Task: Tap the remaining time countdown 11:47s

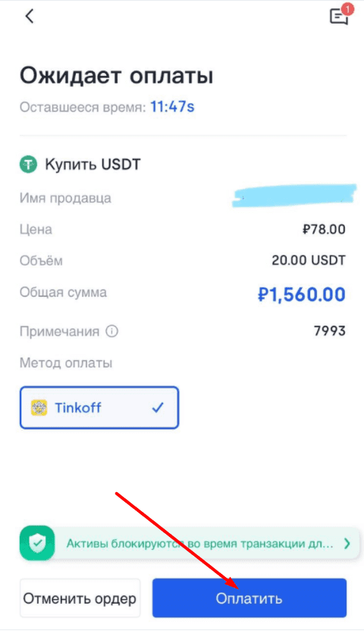Action: pyautogui.click(x=172, y=107)
